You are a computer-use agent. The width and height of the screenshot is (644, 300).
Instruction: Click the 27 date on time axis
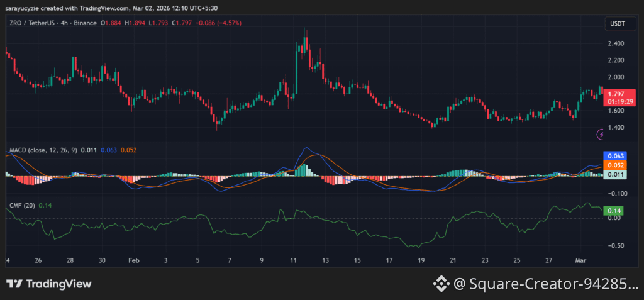(x=549, y=260)
